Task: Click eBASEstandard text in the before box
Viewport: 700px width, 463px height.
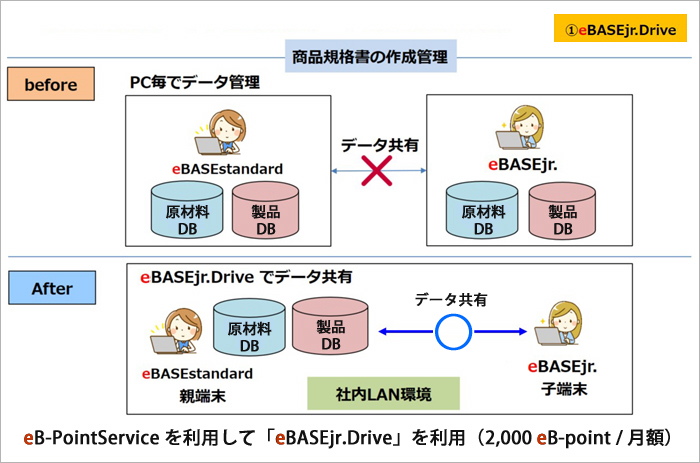Action: coord(228,169)
